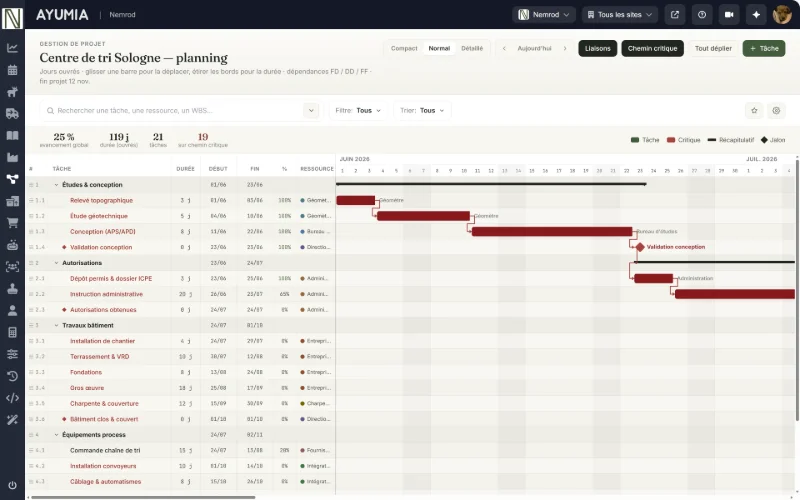Viewport: 800px width, 500px height.
Task: Open the project diagram sidebar icon
Action: tap(12, 179)
